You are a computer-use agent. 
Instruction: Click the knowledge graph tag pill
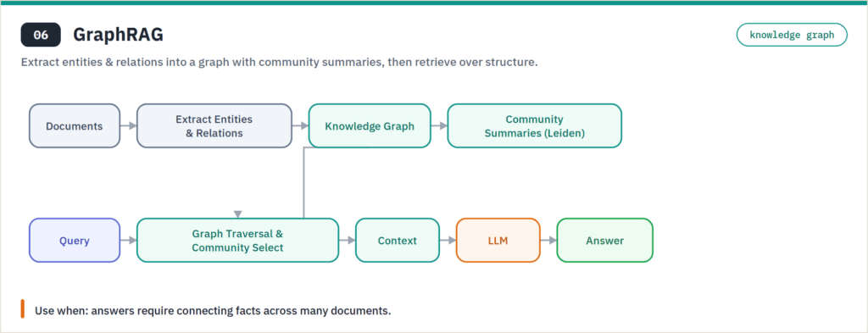[x=792, y=35]
